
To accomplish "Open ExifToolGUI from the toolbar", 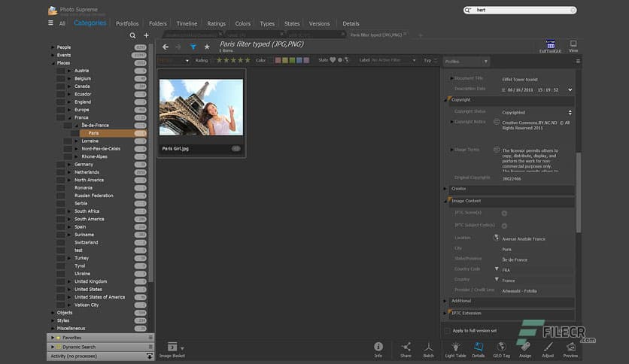I will [x=549, y=47].
